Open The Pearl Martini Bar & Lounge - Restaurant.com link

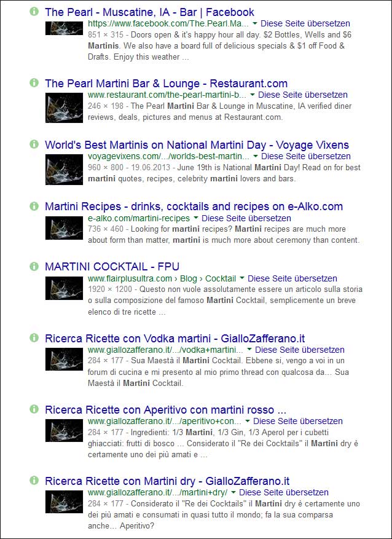[167, 83]
